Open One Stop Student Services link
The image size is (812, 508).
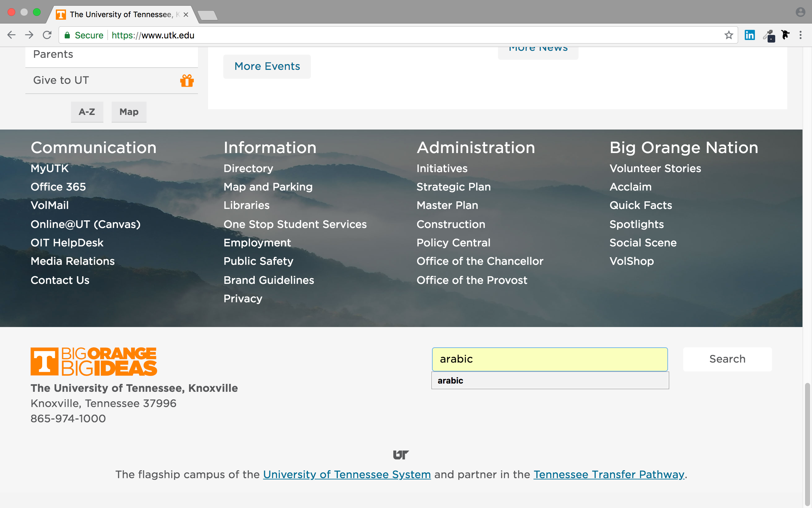(295, 224)
